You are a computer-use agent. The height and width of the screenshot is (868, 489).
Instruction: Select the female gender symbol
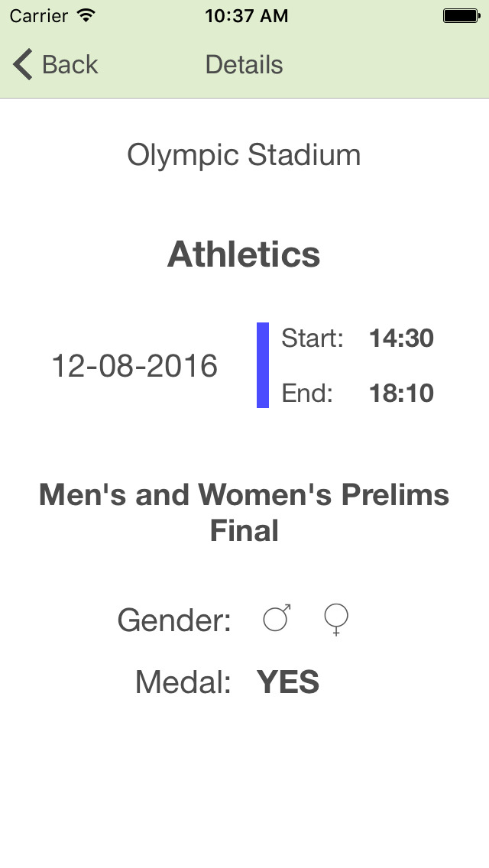(336, 620)
